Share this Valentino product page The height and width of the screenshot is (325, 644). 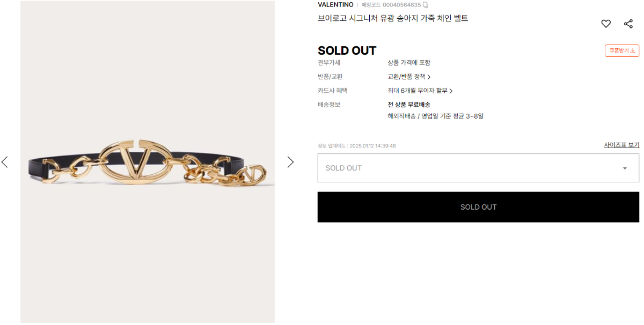coord(628,24)
